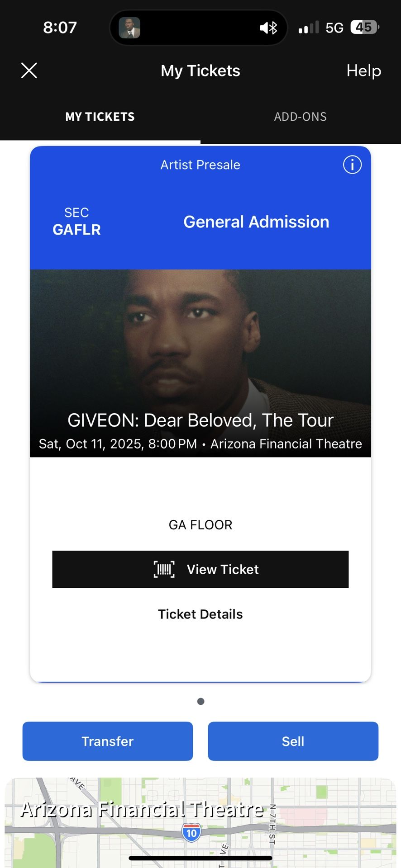Tap the ticket page indicator dot

click(201, 701)
